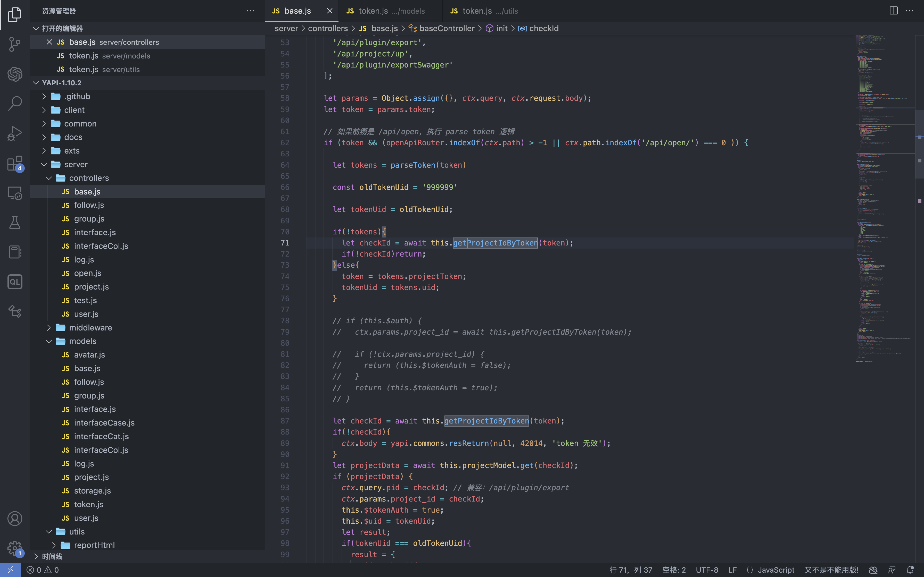Open the Testing flask icon
Screen dimensions: 924x577
14,223
